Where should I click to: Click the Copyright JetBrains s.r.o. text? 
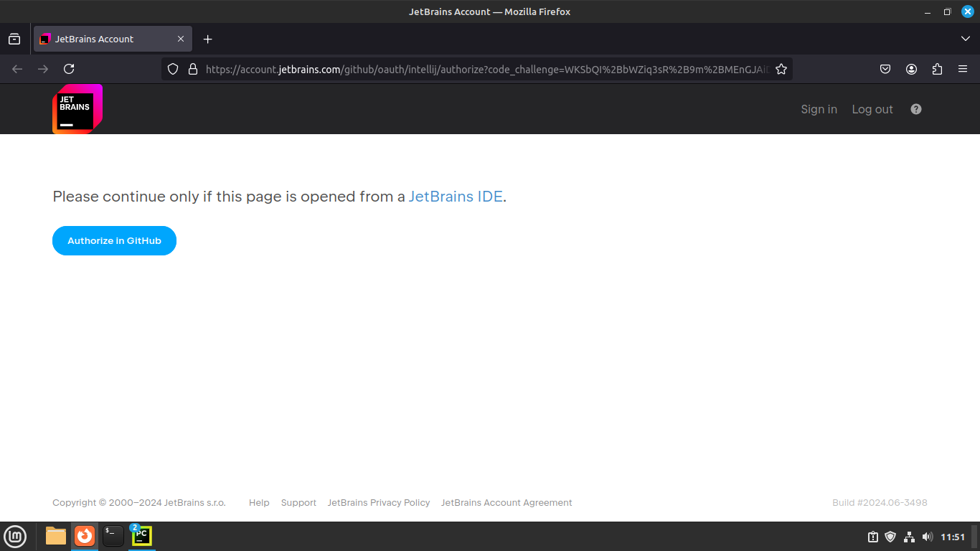tap(139, 503)
